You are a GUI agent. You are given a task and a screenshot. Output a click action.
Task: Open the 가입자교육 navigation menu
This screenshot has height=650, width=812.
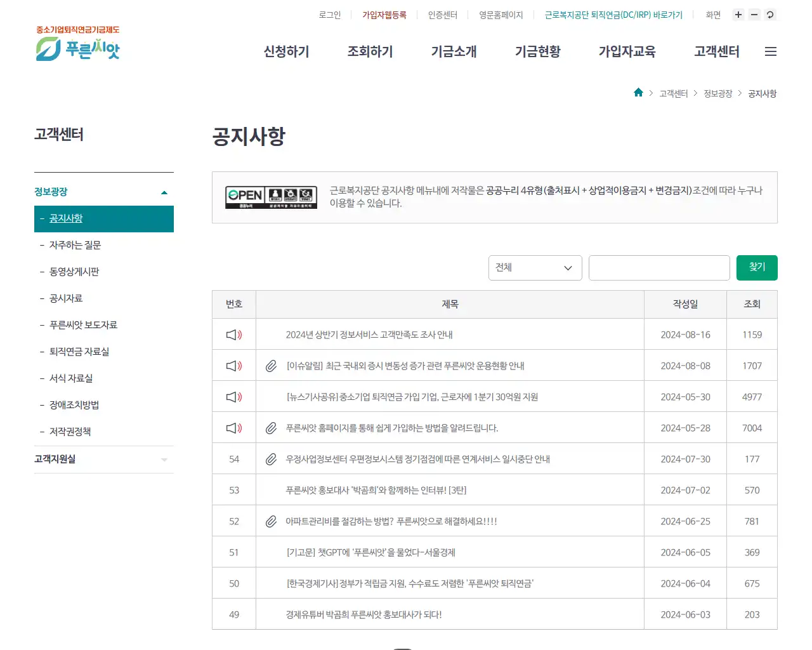click(627, 52)
